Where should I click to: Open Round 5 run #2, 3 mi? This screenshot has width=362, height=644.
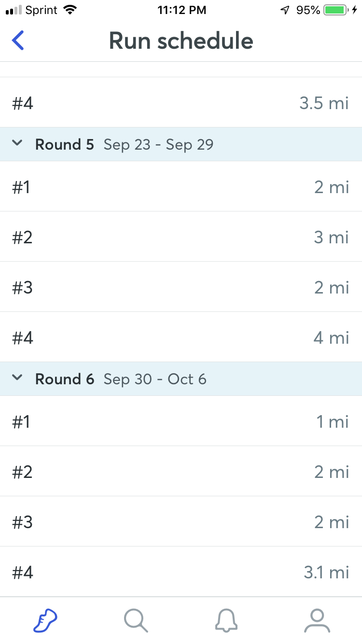(181, 237)
